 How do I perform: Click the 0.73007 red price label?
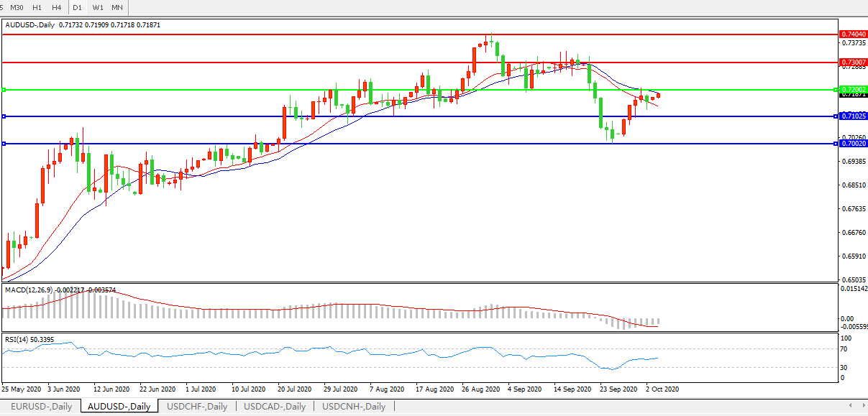pyautogui.click(x=854, y=63)
